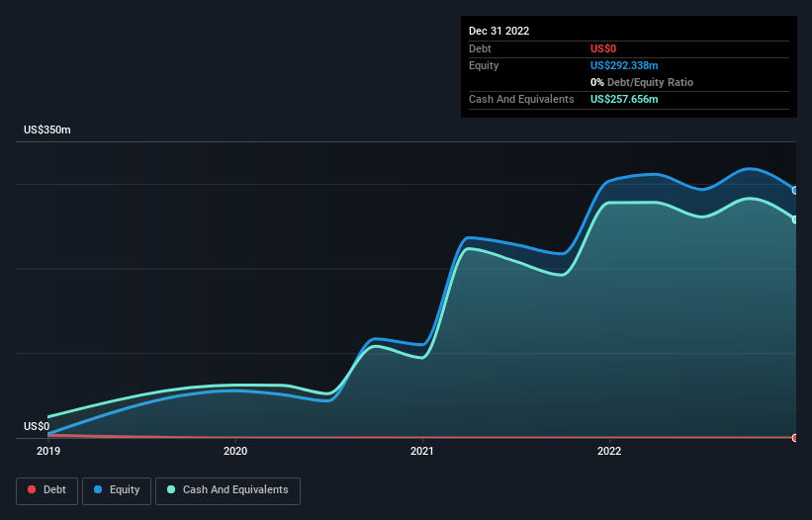
Task: Select the Cash And Equivalents endpoint marker
Action: (x=796, y=219)
